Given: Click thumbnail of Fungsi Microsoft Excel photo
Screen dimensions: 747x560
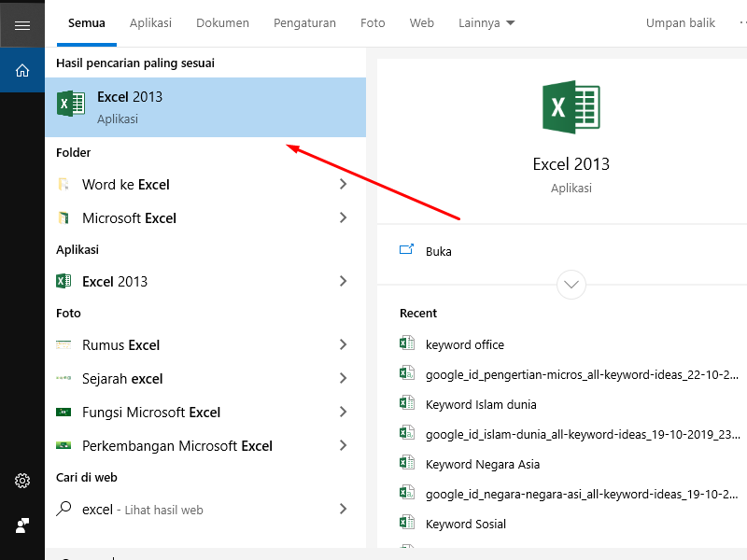Looking at the screenshot, I should tap(63, 412).
